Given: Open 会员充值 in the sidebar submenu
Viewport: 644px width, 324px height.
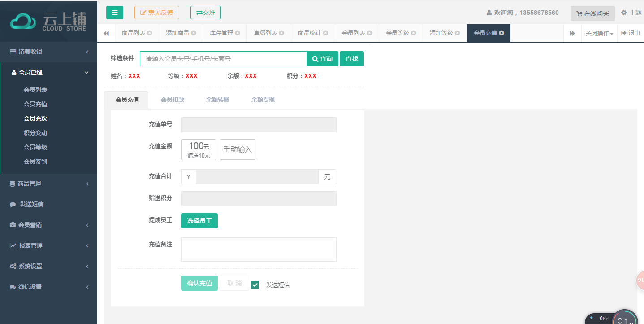Looking at the screenshot, I should point(35,104).
